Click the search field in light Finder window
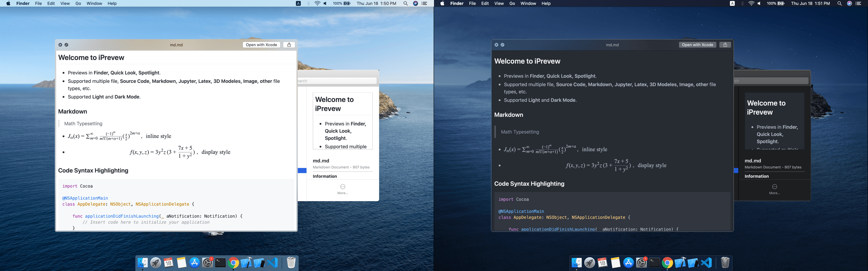This screenshot has height=271, width=868. pos(337,81)
